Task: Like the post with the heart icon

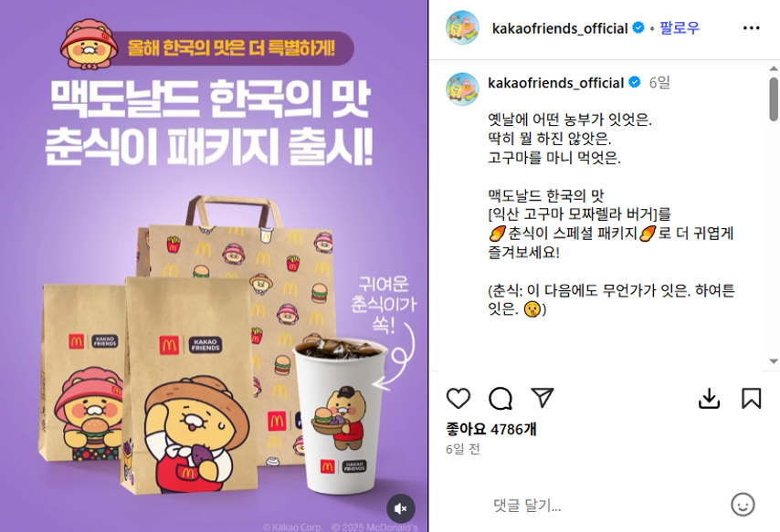Action: 459,398
